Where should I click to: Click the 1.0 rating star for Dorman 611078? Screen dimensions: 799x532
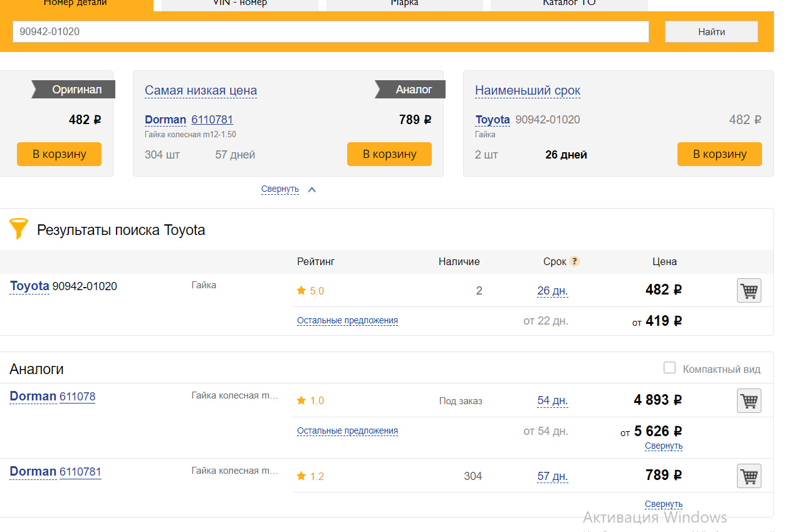(x=301, y=400)
